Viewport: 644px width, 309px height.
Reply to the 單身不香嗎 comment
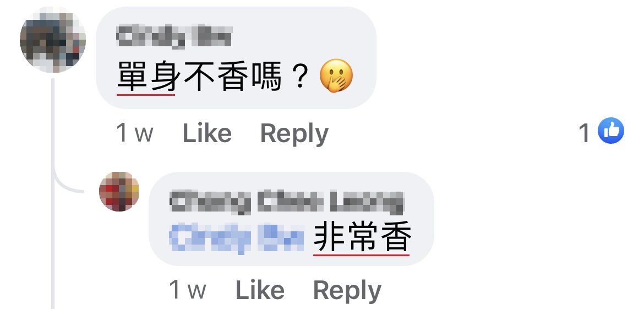[294, 134]
